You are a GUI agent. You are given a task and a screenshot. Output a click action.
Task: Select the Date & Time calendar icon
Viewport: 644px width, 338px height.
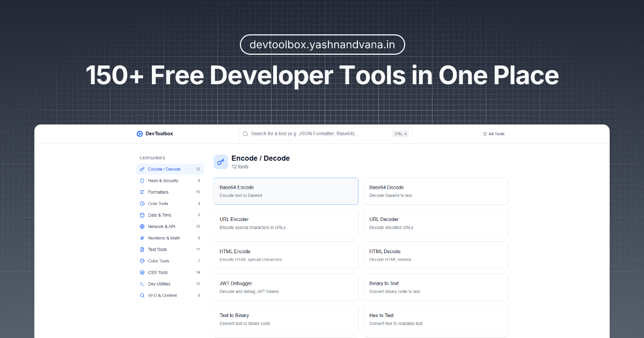[142, 215]
